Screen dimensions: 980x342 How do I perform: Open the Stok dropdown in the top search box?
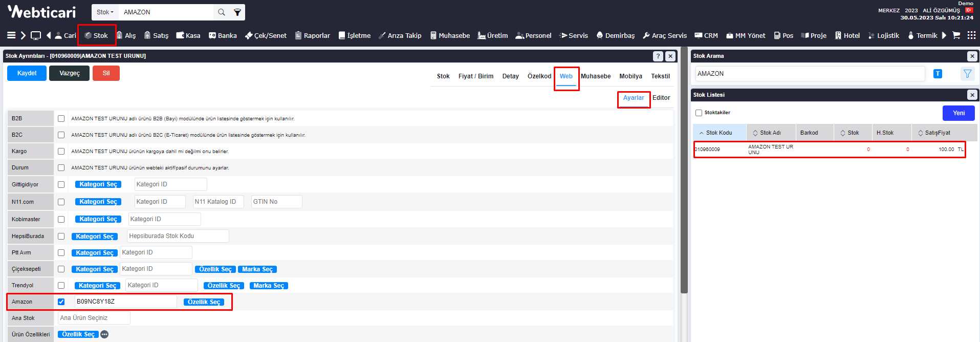(x=105, y=12)
